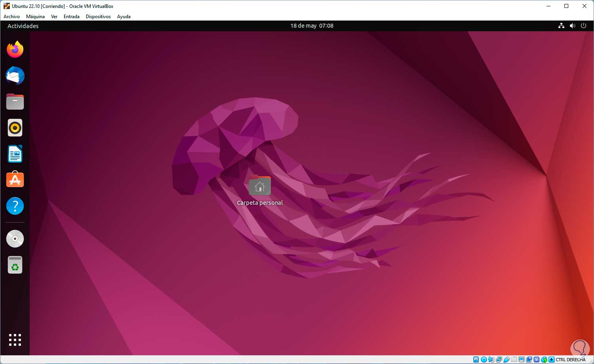Open the Carpeta personal desktop folder
The image size is (594, 364).
coord(260,190)
